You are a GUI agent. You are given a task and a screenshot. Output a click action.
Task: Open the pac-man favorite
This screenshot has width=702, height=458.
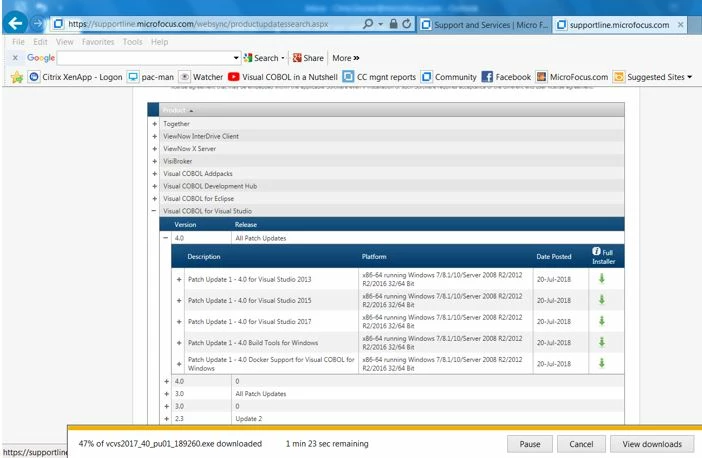click(x=150, y=77)
